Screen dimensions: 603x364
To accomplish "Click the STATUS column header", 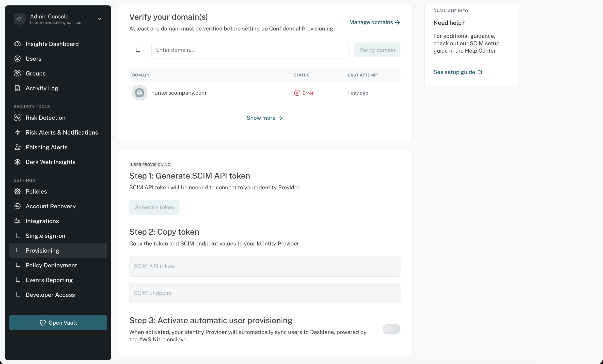I will point(301,75).
